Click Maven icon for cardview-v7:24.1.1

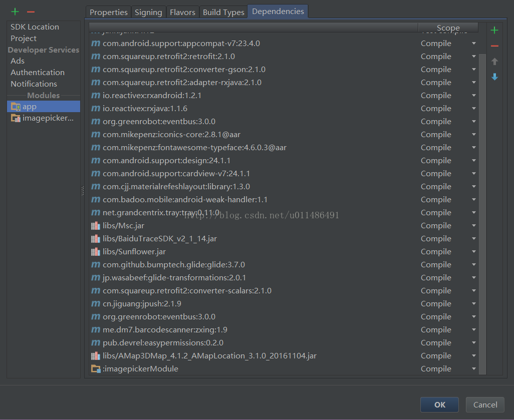click(x=95, y=173)
